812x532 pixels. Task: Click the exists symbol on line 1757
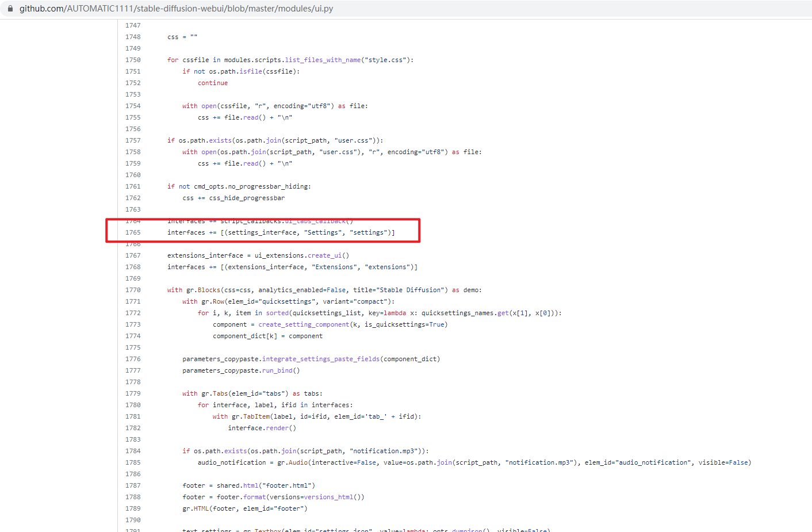[x=220, y=140]
